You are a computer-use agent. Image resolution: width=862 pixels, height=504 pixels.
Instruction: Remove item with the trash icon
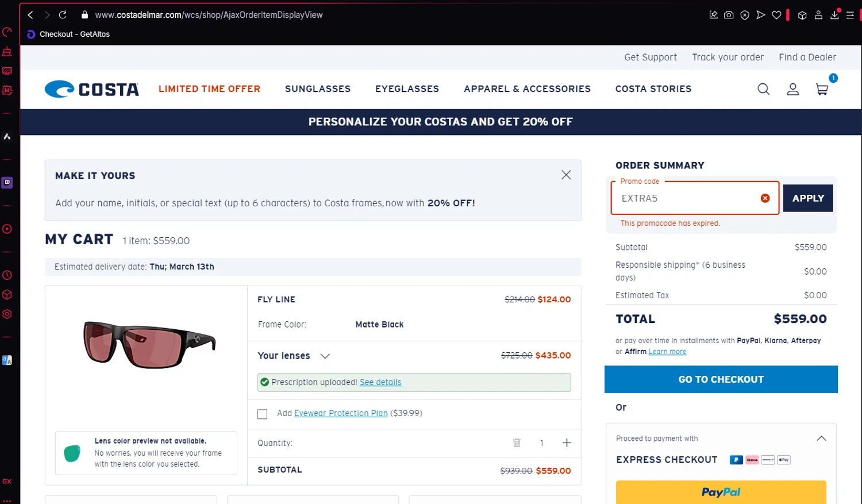[x=517, y=443]
